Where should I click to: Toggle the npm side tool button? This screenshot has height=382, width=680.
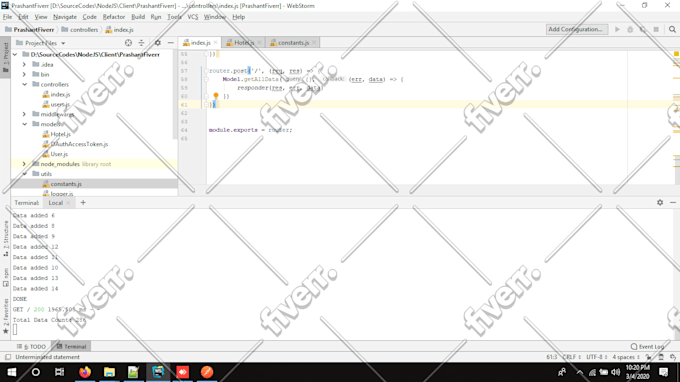click(6, 277)
